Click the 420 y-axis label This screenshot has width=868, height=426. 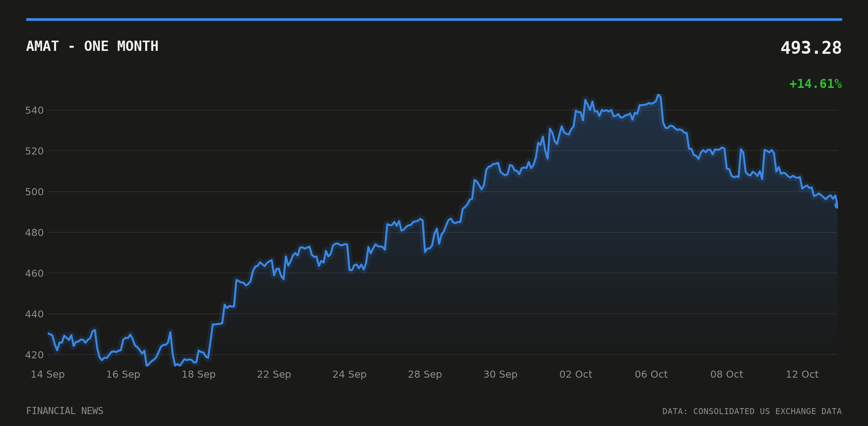34,355
